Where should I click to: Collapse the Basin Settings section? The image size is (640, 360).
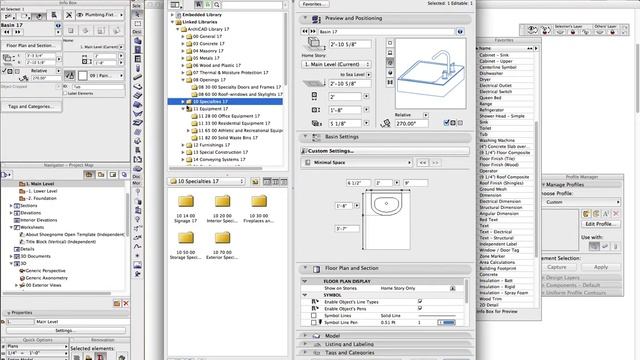[x=305, y=137]
